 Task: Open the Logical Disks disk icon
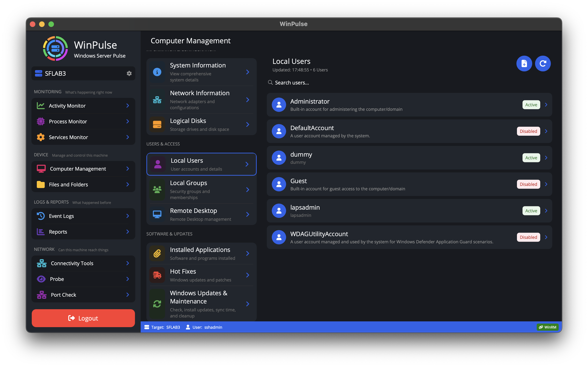(157, 124)
